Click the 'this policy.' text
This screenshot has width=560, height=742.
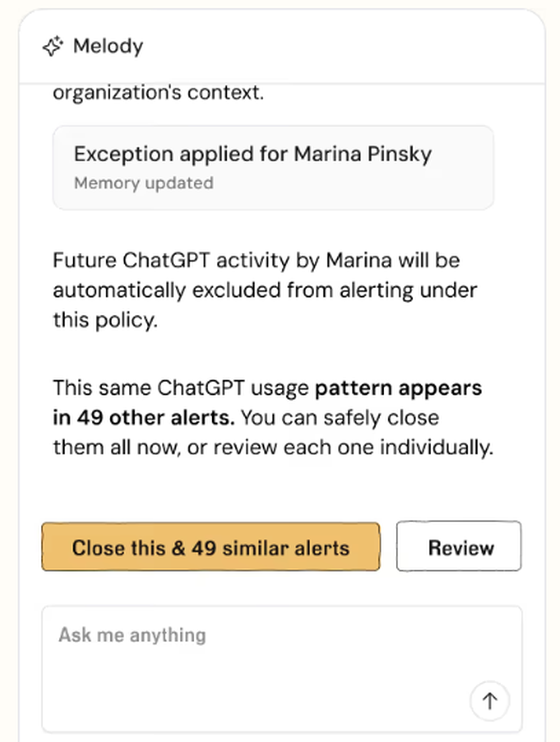coord(105,320)
